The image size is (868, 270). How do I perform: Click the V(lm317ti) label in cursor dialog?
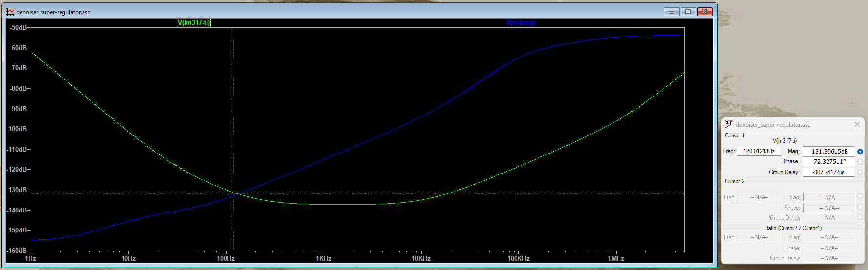point(785,141)
